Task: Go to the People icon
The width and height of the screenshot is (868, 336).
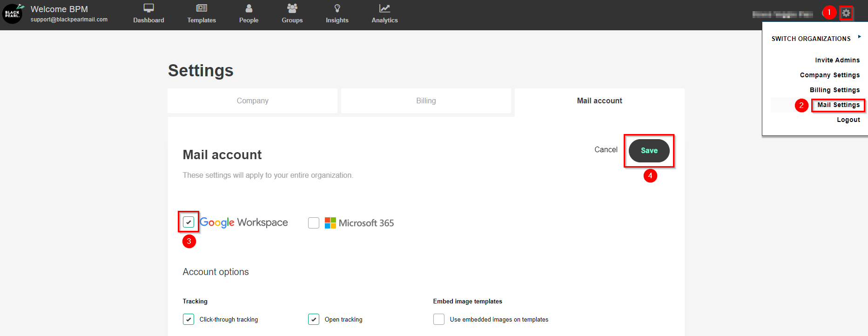Action: pyautogui.click(x=249, y=8)
